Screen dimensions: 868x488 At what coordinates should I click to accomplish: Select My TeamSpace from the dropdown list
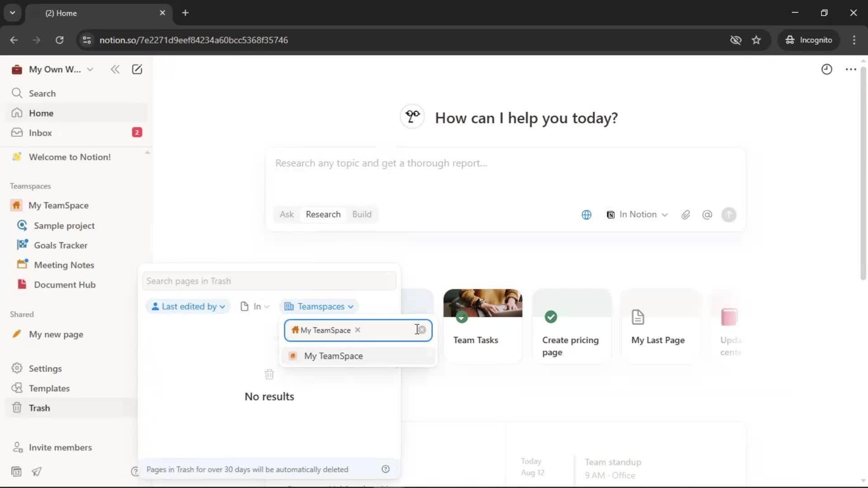(358, 356)
